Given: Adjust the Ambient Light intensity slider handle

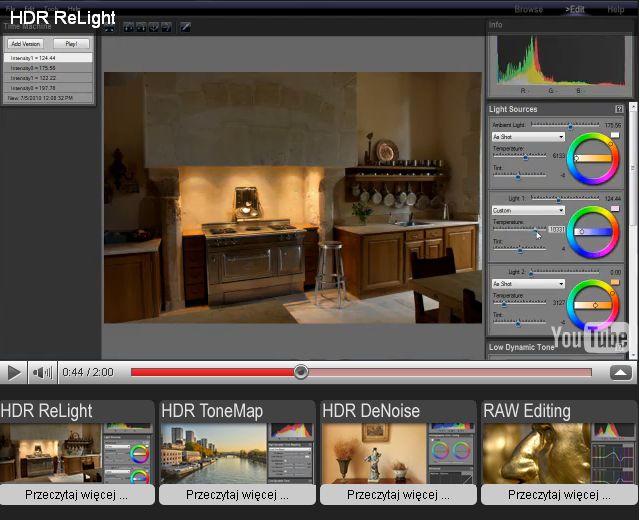Looking at the screenshot, I should coord(570,126).
